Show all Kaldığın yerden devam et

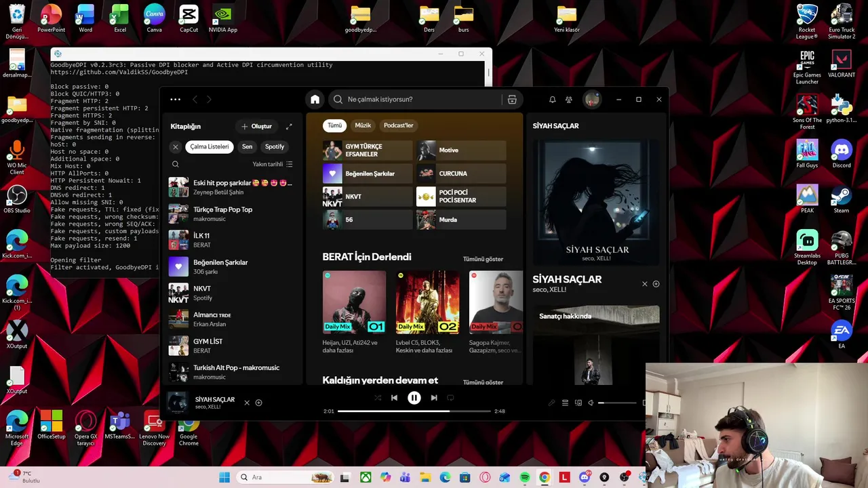pyautogui.click(x=483, y=382)
